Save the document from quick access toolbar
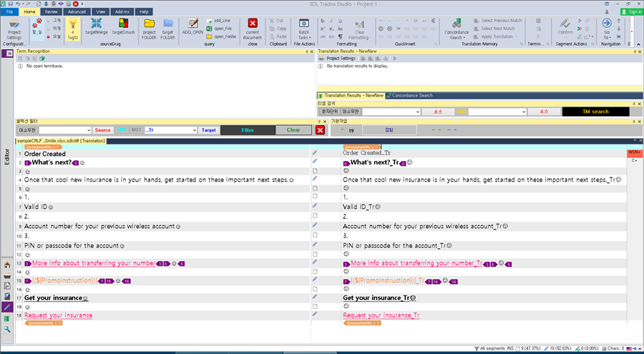This screenshot has height=354, width=644. (x=11, y=4)
